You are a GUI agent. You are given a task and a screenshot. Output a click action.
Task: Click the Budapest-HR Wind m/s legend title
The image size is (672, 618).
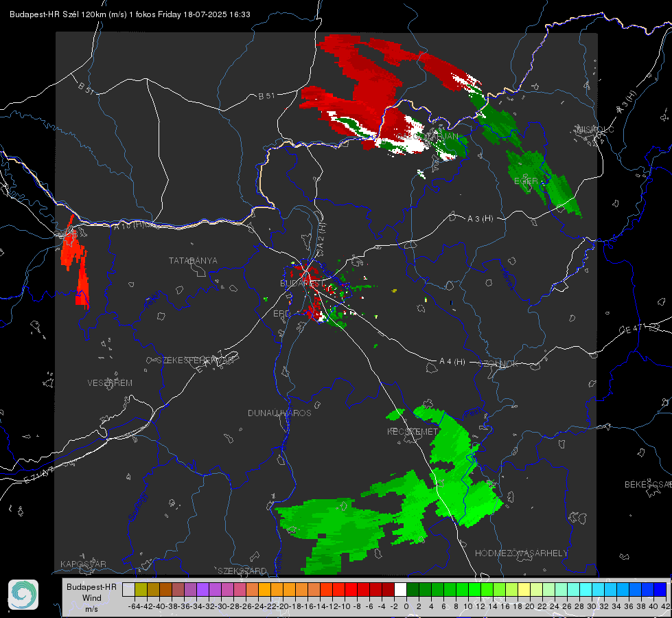tap(92, 598)
